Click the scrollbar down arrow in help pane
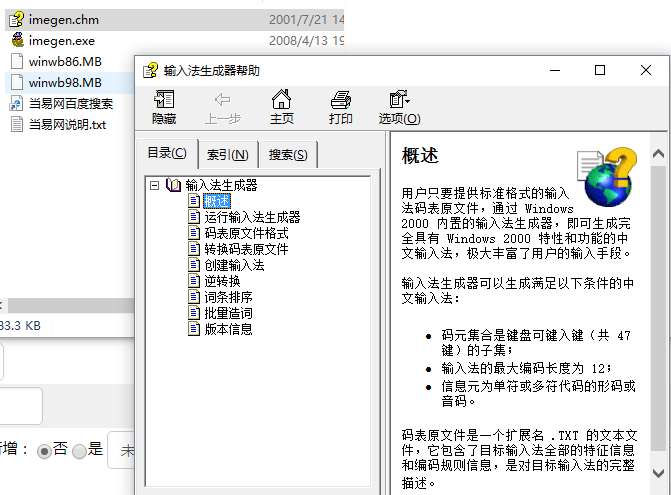The image size is (671, 495). pos(658,472)
